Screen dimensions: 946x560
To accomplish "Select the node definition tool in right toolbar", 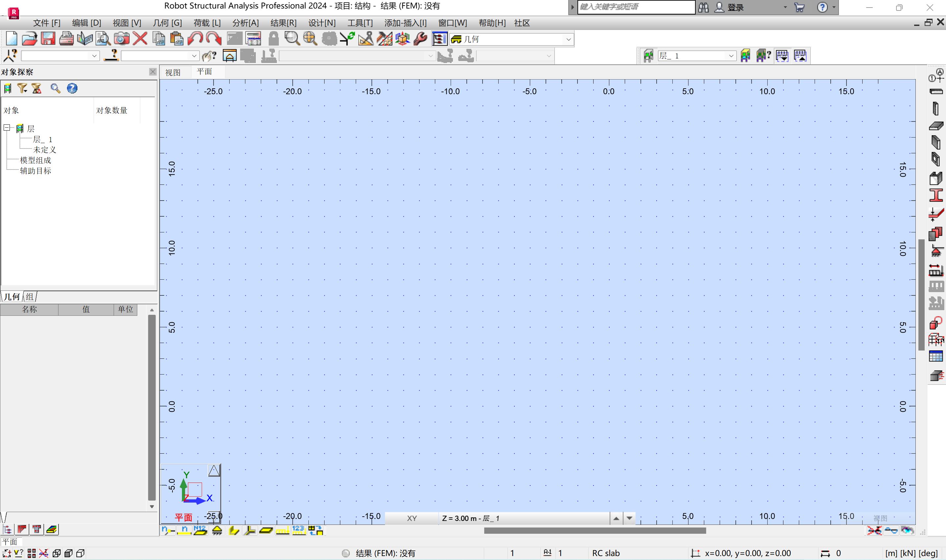I will coord(936,78).
